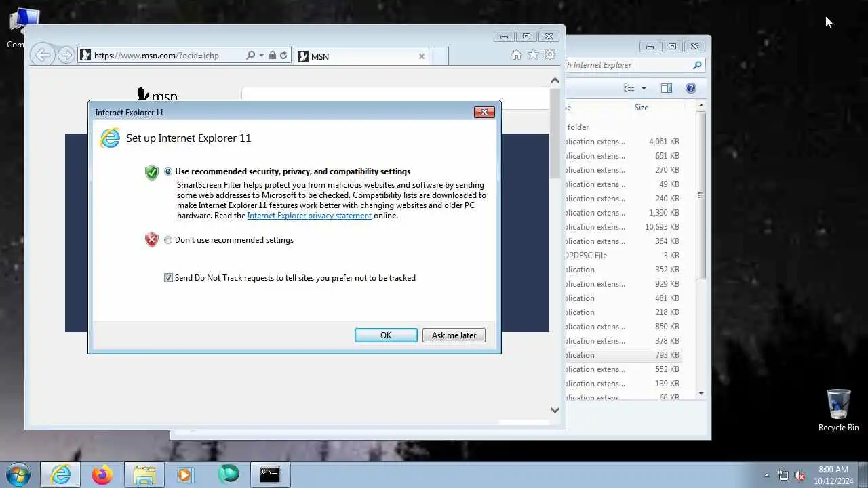Sort by the Size column header
The height and width of the screenshot is (488, 868).
(x=642, y=108)
